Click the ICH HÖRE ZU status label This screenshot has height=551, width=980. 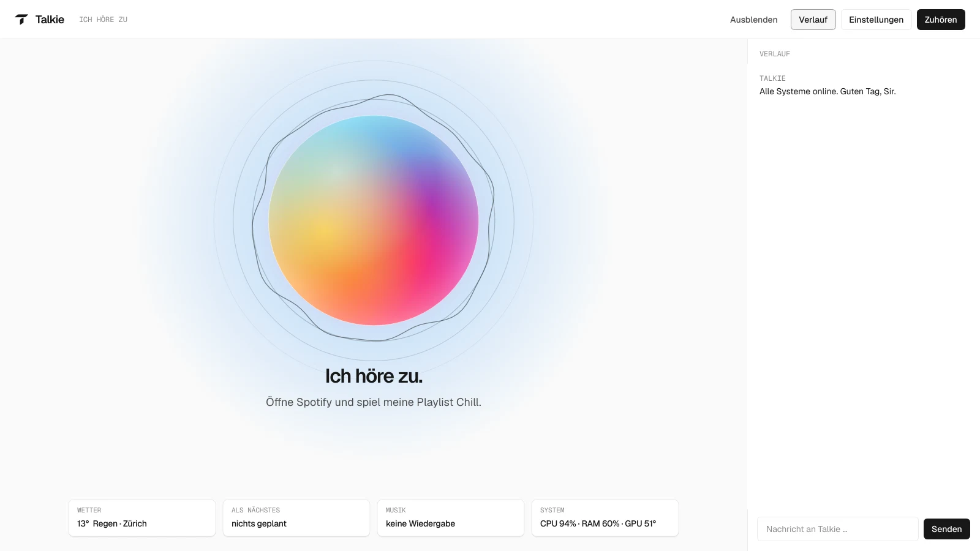[103, 20]
